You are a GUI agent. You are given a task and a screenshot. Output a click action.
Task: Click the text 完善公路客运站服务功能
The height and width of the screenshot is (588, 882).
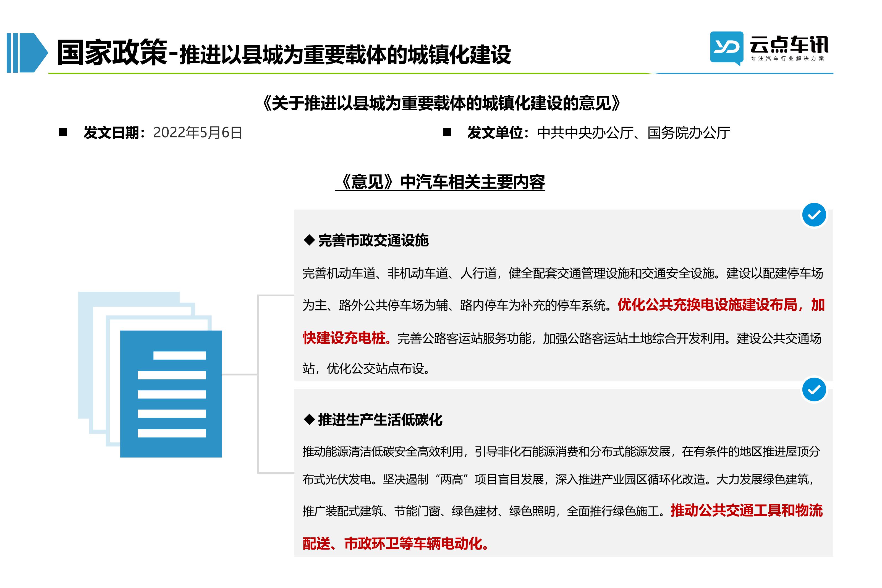click(x=464, y=338)
